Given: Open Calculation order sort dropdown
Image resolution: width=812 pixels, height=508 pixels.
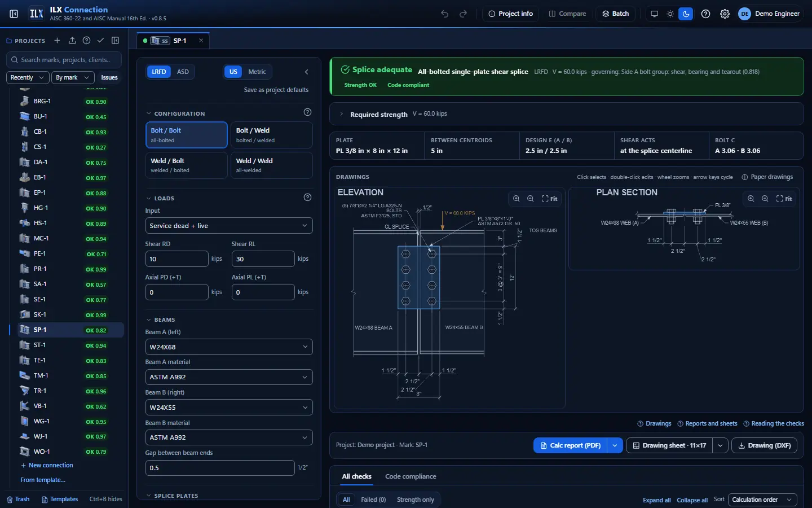Looking at the screenshot, I should (762, 500).
